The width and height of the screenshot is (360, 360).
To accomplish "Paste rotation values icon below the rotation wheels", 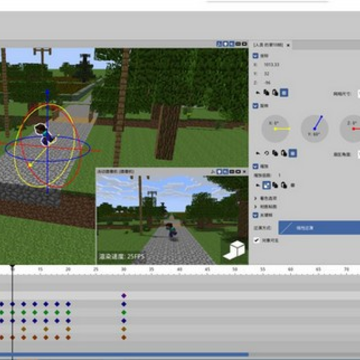I will coord(284,153).
